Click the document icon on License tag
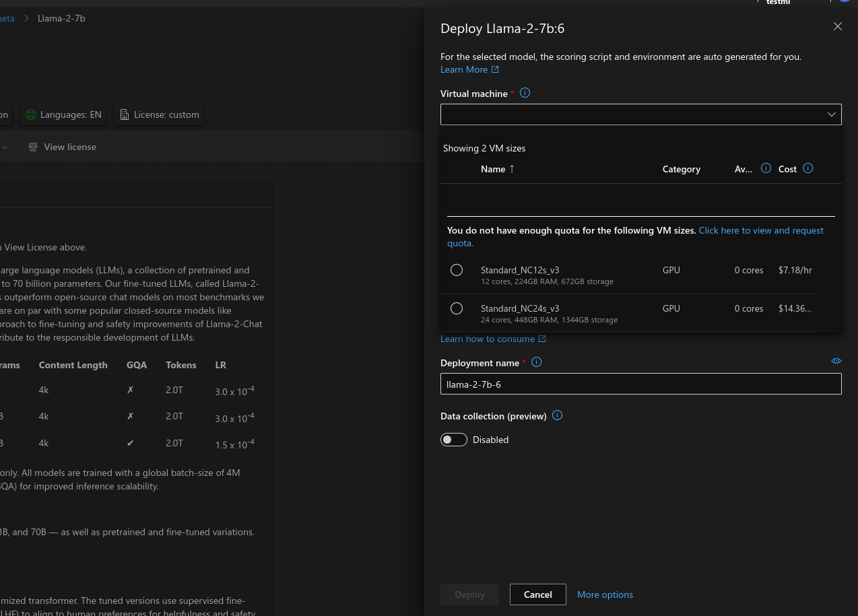This screenshot has height=616, width=858. coord(125,114)
